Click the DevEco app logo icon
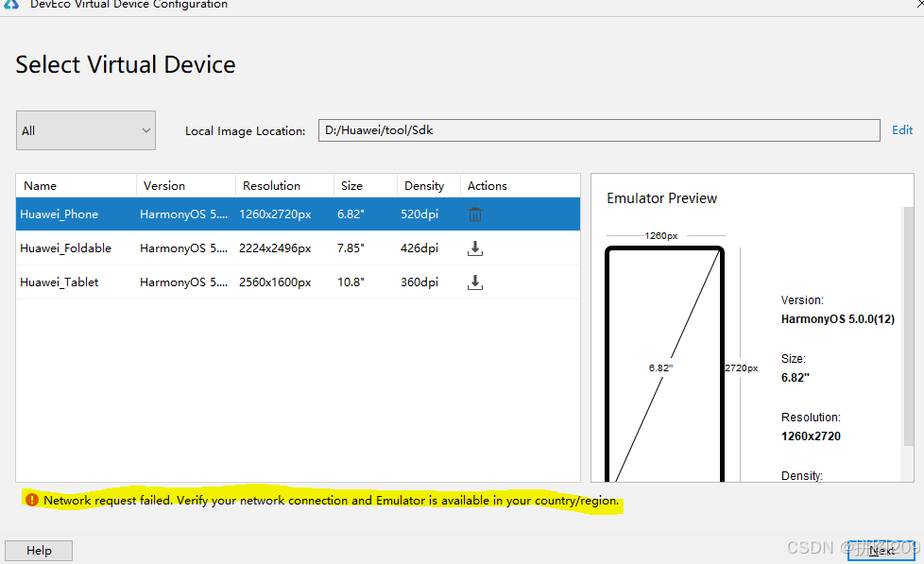The image size is (924, 564). pyautogui.click(x=11, y=4)
